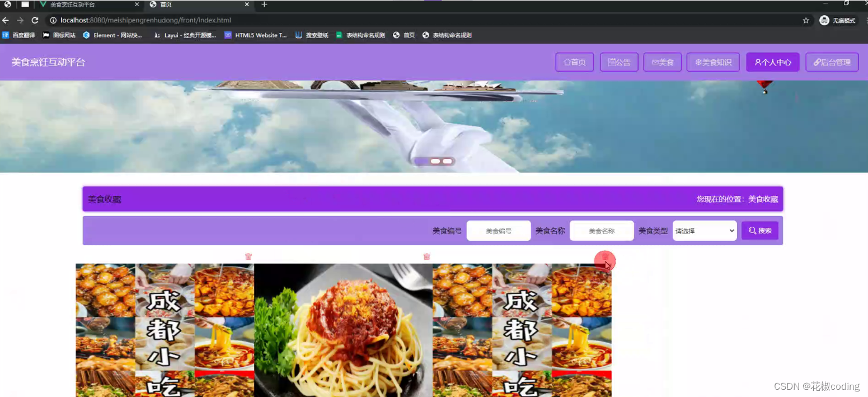Click the banner carousel image

click(434, 127)
